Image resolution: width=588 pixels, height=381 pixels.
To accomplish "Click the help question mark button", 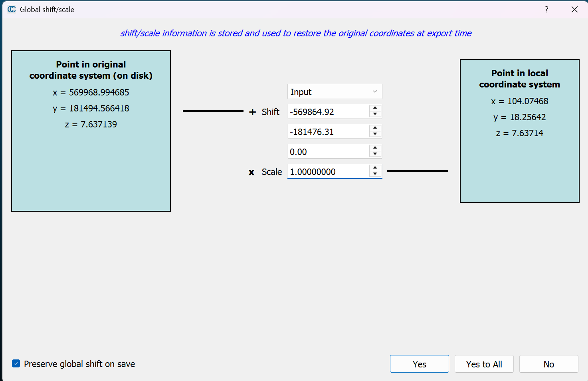I will (546, 9).
